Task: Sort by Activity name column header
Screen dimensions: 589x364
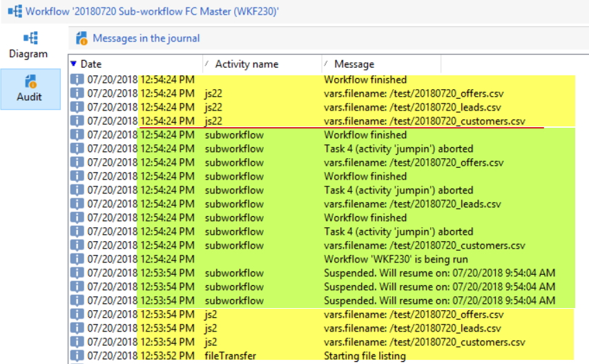Action: [247, 64]
